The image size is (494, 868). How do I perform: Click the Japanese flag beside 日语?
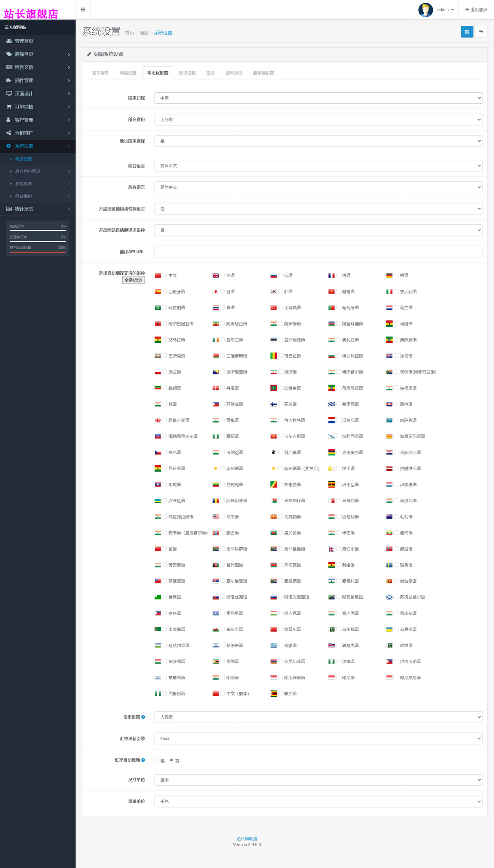click(x=216, y=292)
